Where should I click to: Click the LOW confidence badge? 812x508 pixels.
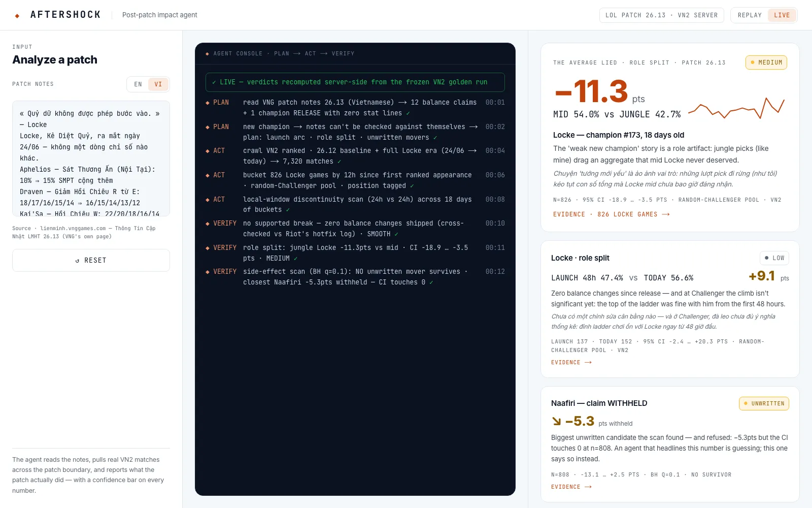coord(774,258)
